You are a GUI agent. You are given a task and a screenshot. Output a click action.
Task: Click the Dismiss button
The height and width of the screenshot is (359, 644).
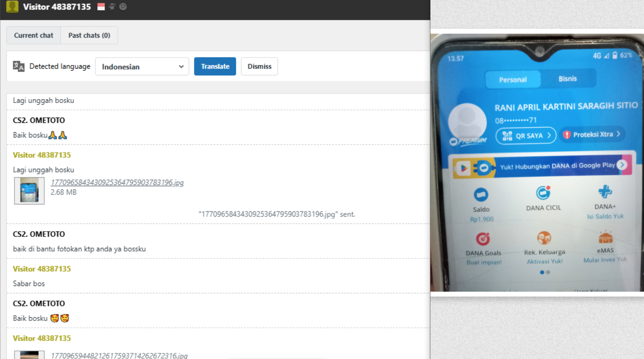[259, 67]
